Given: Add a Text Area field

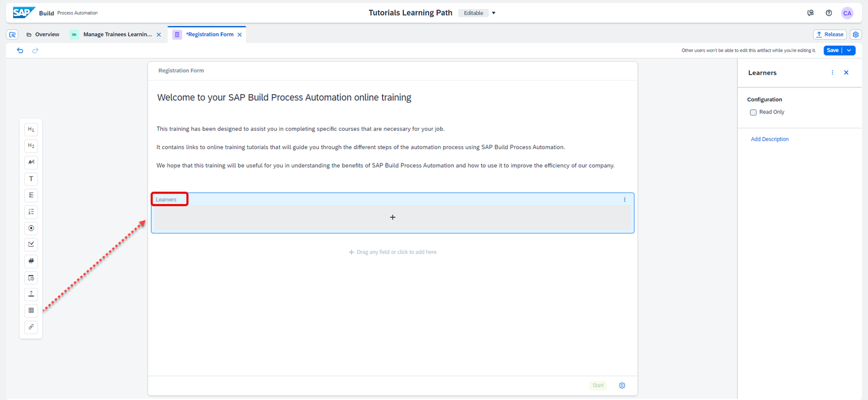Looking at the screenshot, I should tap(31, 195).
